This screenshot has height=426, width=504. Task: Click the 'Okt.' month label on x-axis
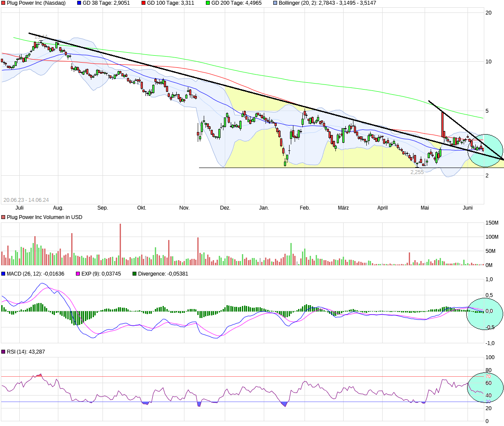(x=142, y=208)
